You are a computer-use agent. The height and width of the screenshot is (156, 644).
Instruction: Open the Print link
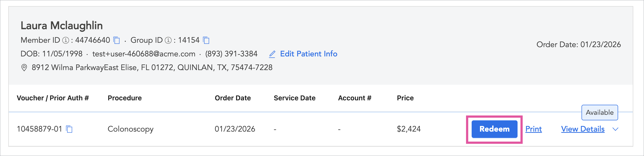point(533,129)
